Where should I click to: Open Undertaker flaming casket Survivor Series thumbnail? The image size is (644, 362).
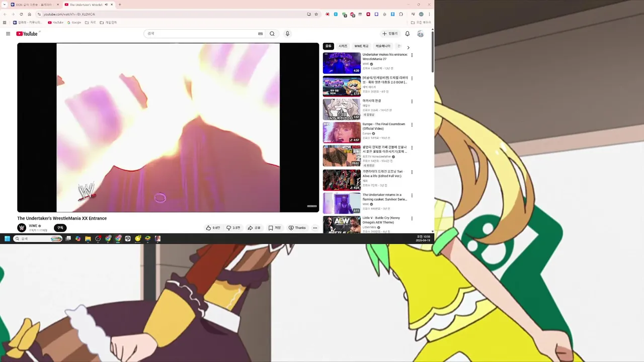(x=342, y=203)
